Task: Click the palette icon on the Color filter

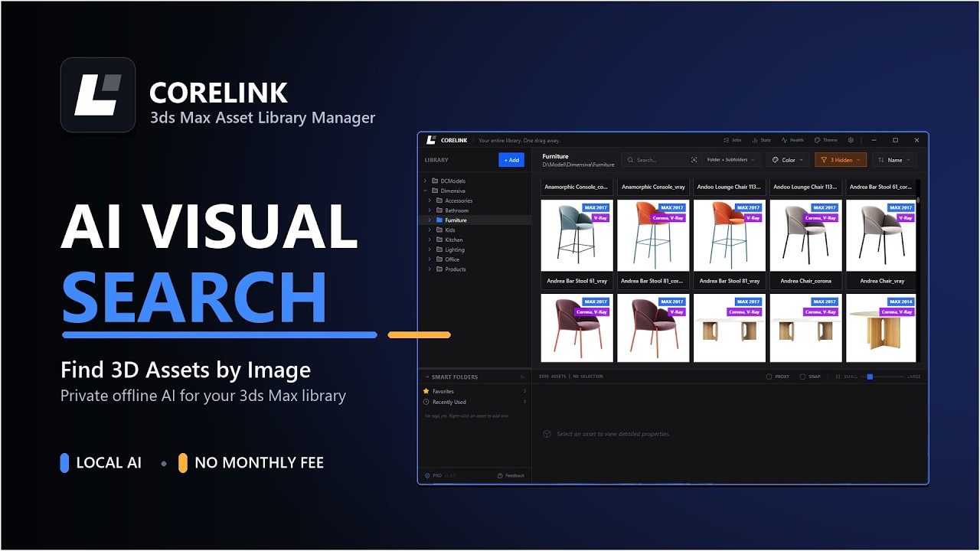Action: (776, 160)
